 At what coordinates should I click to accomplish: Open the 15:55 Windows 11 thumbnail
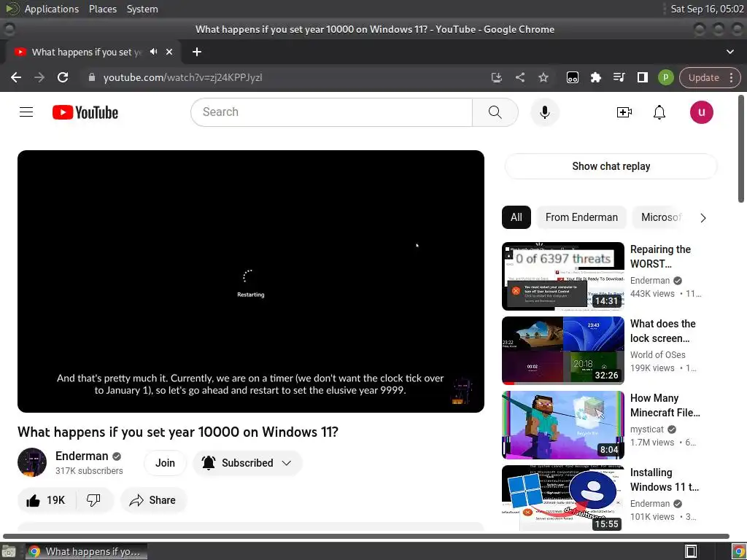coord(562,498)
